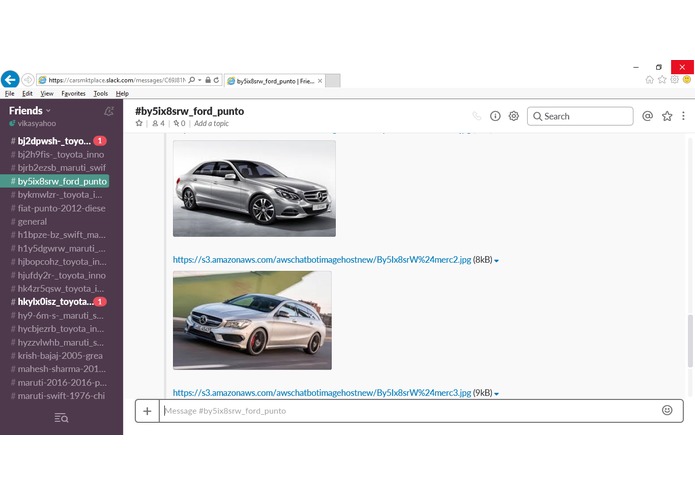Show channel details info icon

pyautogui.click(x=495, y=116)
